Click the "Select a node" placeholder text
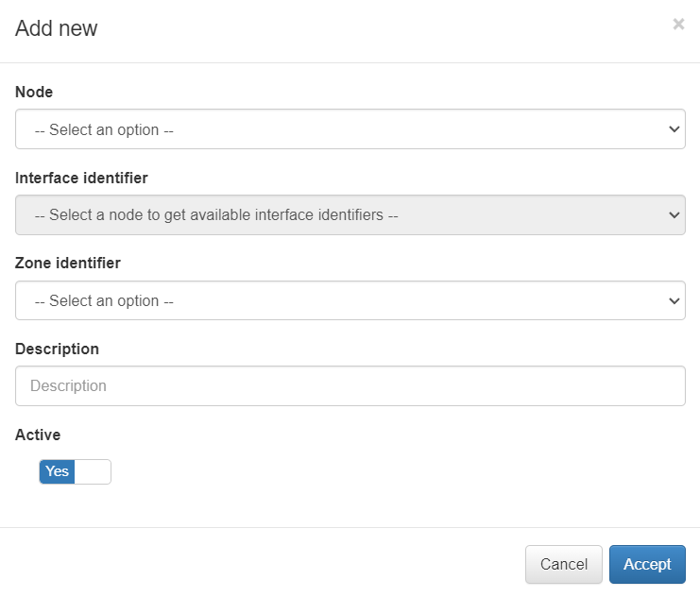This screenshot has height=597, width=700. click(x=216, y=214)
